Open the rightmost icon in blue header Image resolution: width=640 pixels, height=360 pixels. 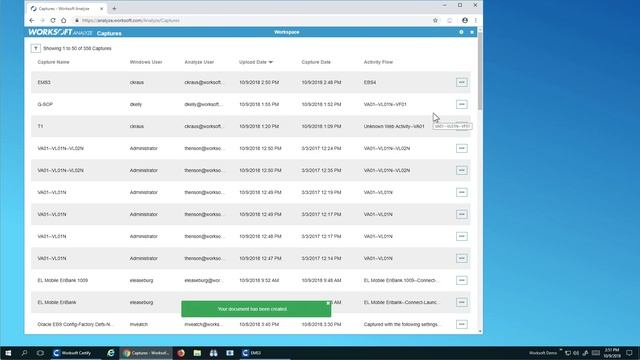[x=472, y=32]
